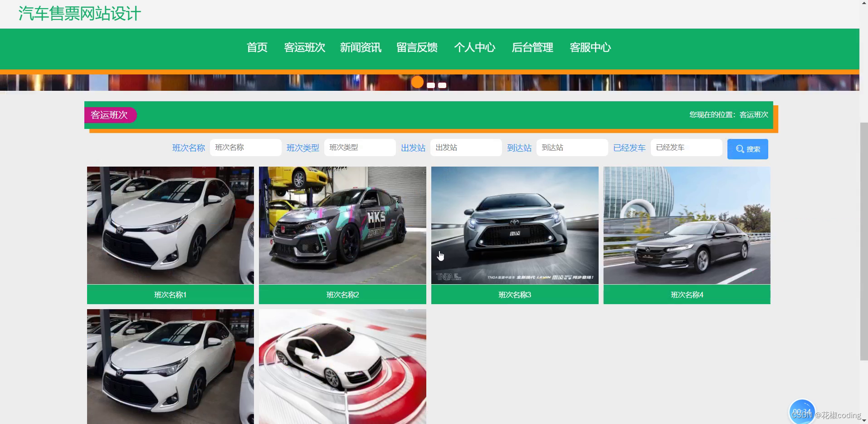The height and width of the screenshot is (424, 868).
Task: Open the silver Toyota Levin image
Action: pos(515,225)
